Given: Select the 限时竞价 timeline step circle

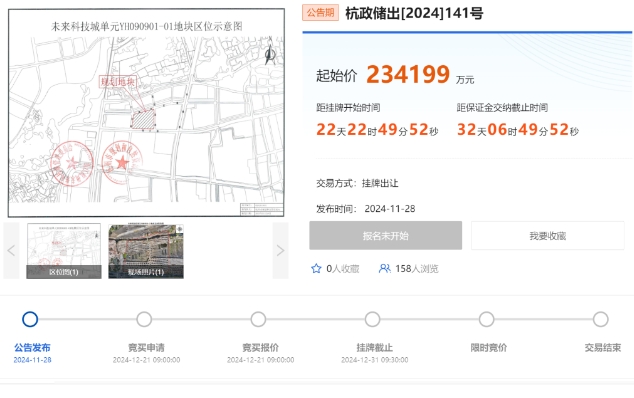Looking at the screenshot, I should [x=486, y=319].
